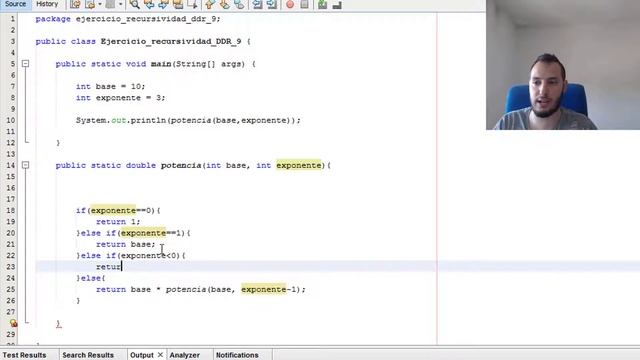Click the Shift Line Right icon
This screenshot has height=360, width=640.
(x=272, y=4)
